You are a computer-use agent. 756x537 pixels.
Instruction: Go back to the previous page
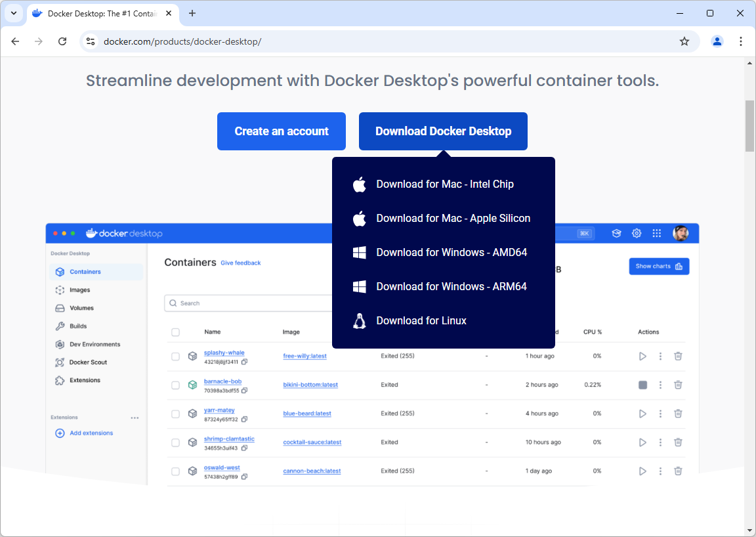[x=16, y=41]
